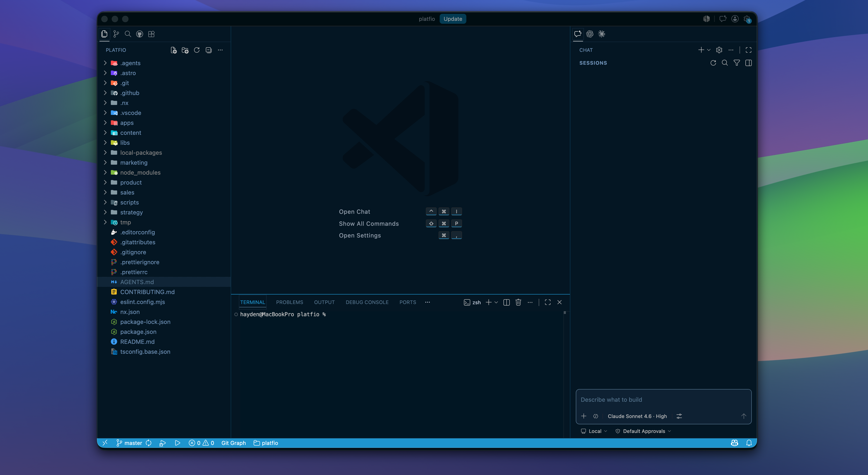Open the Search view icon
The height and width of the screenshot is (475, 868).
coord(128,34)
